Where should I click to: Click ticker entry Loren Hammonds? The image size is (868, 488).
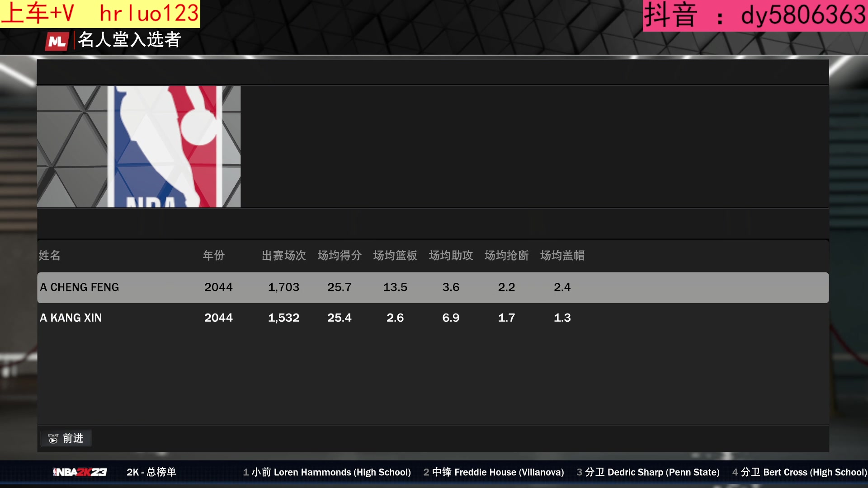coord(327,472)
